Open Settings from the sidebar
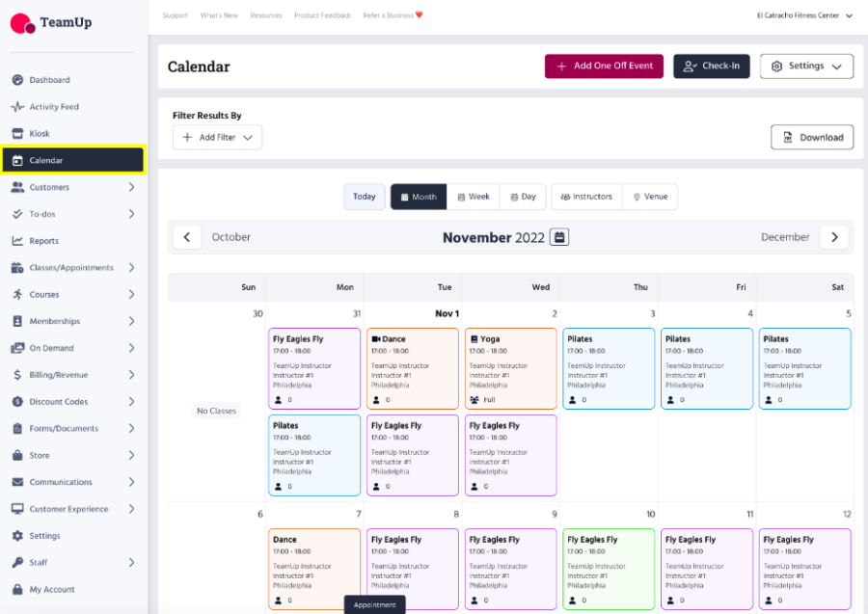 click(x=43, y=535)
